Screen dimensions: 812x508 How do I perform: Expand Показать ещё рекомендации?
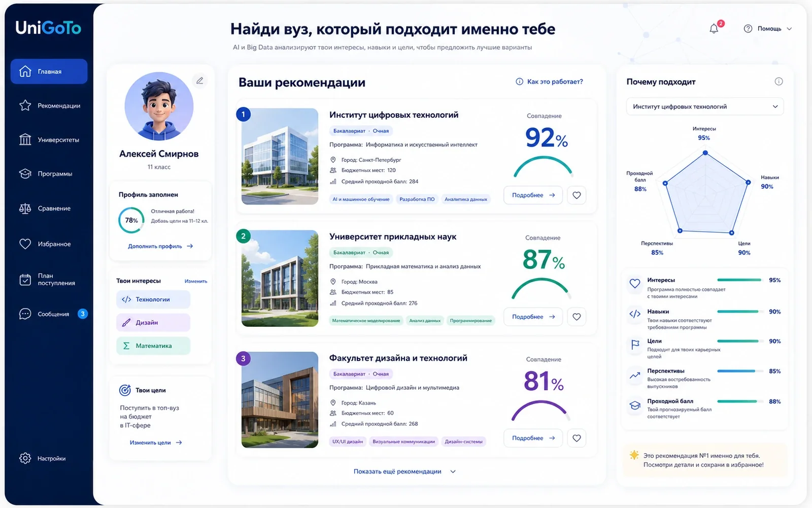tap(404, 471)
